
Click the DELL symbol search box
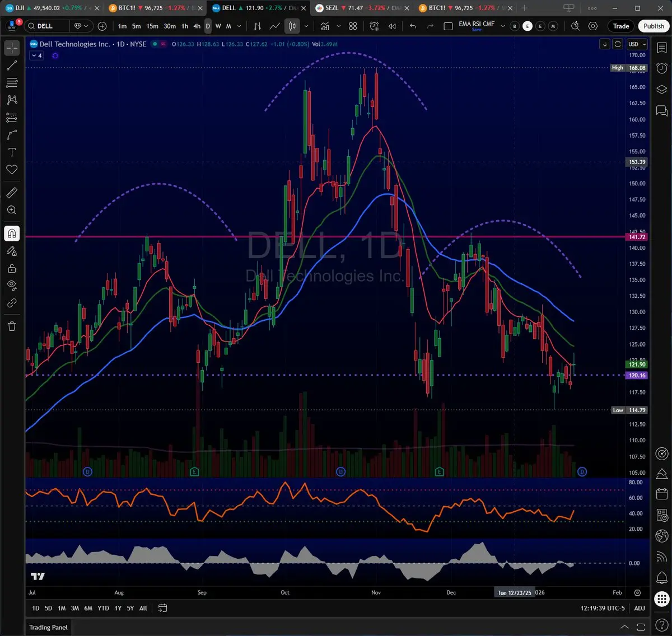[x=48, y=26]
